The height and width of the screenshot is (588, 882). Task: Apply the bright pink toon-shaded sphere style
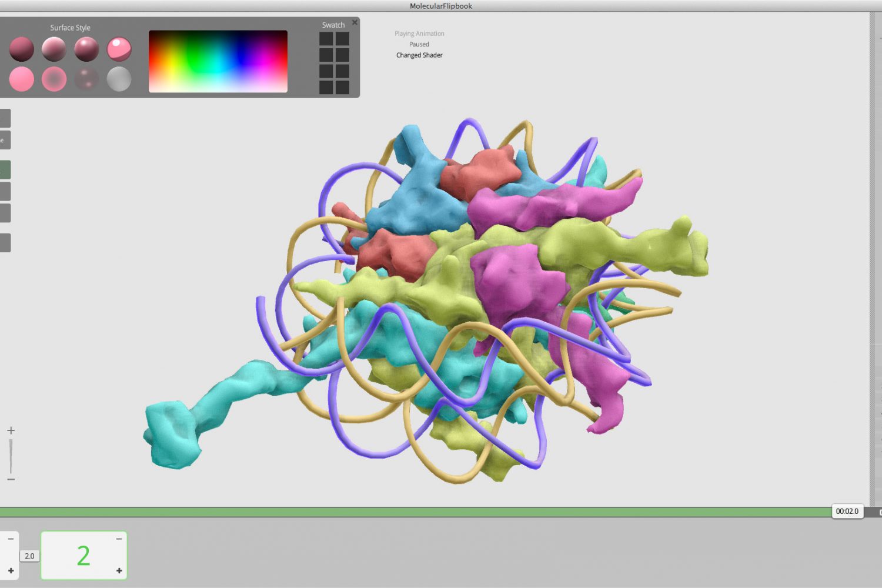(x=119, y=49)
